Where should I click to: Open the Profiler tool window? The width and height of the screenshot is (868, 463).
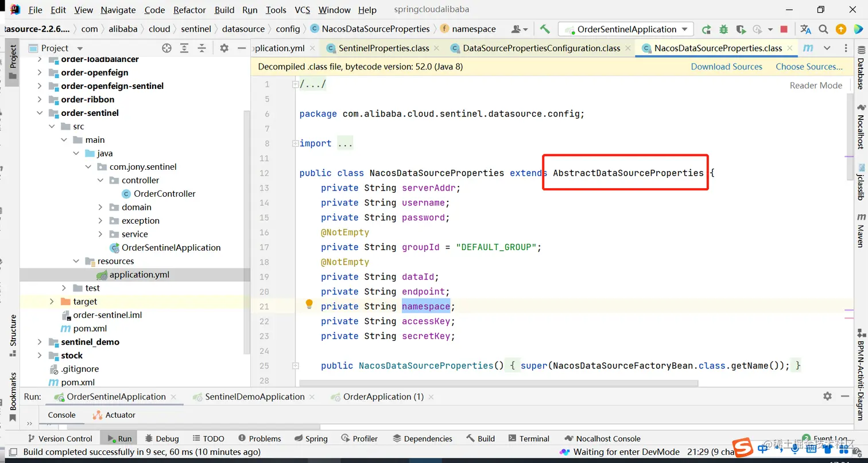click(x=359, y=438)
